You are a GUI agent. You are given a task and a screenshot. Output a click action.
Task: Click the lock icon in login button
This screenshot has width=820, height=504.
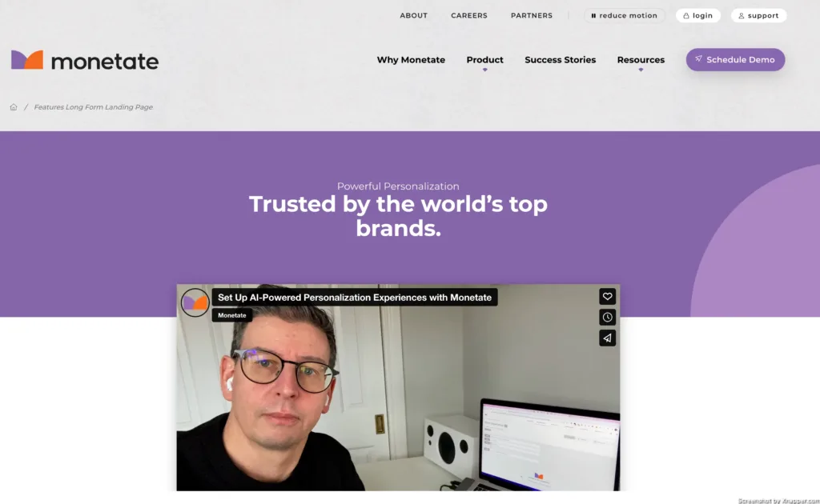(x=686, y=16)
